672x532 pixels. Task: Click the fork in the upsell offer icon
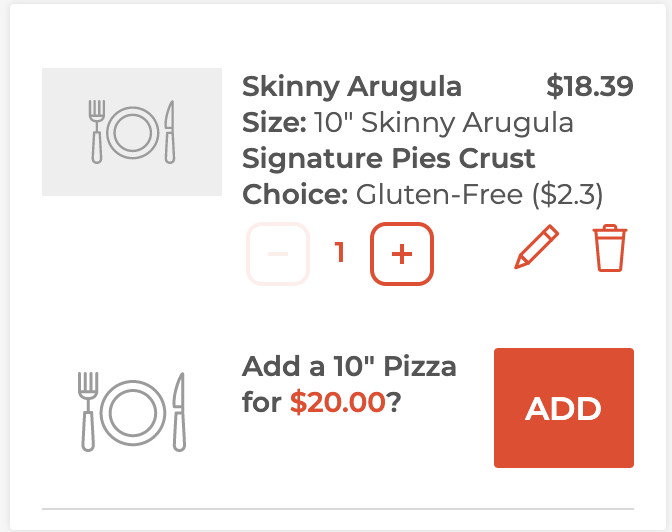tap(88, 412)
